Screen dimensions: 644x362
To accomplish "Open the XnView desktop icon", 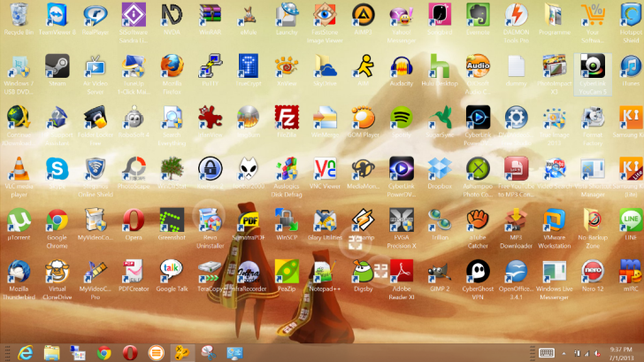I will [x=287, y=66].
